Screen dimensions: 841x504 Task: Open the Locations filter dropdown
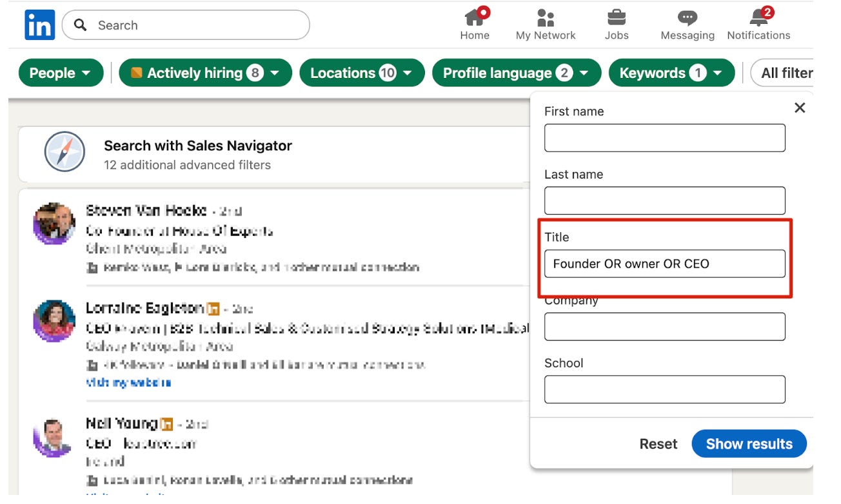point(362,73)
